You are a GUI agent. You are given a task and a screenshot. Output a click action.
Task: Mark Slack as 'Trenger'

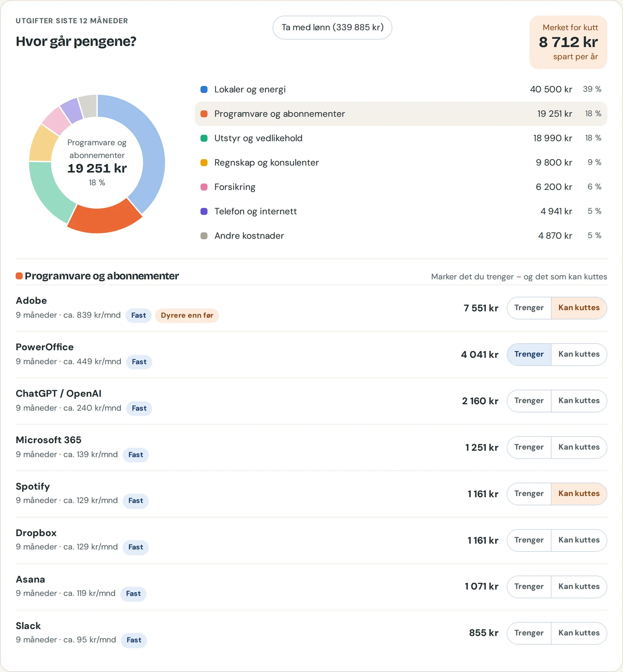pos(529,633)
